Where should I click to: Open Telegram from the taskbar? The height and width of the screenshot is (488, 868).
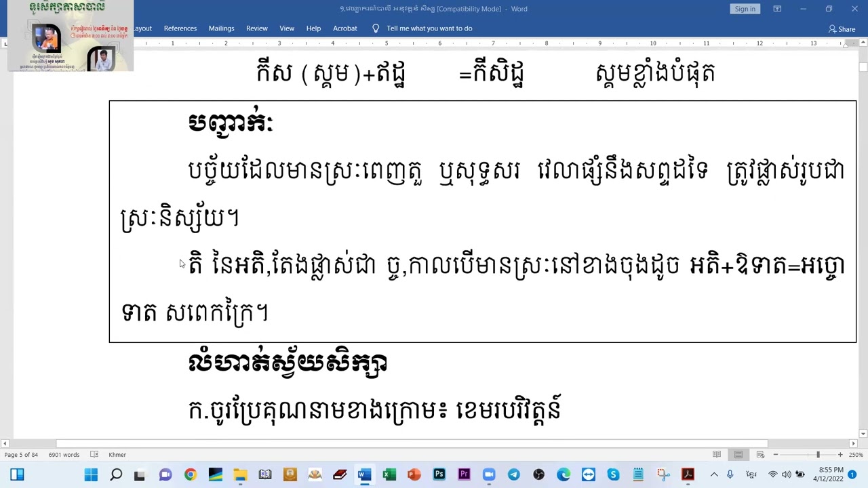(x=514, y=474)
